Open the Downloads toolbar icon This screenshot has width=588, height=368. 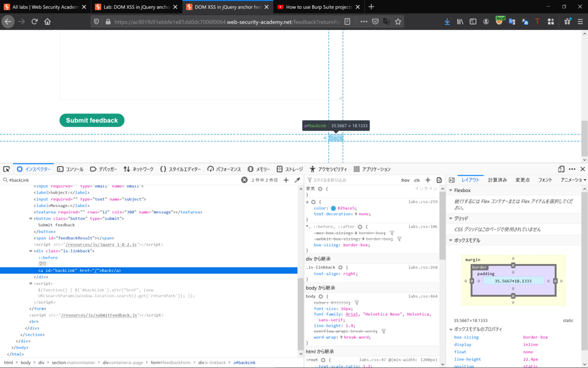[x=447, y=22]
